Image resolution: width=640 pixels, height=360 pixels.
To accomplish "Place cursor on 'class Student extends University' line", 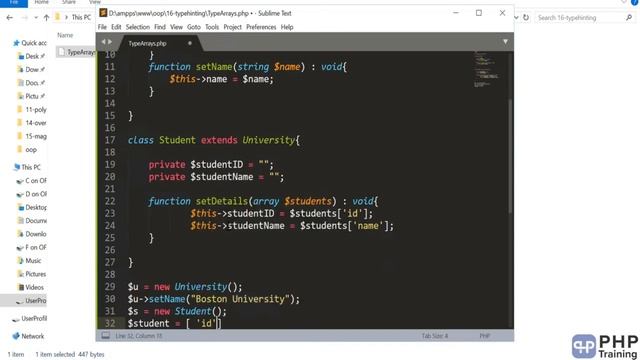I will click(214, 140).
